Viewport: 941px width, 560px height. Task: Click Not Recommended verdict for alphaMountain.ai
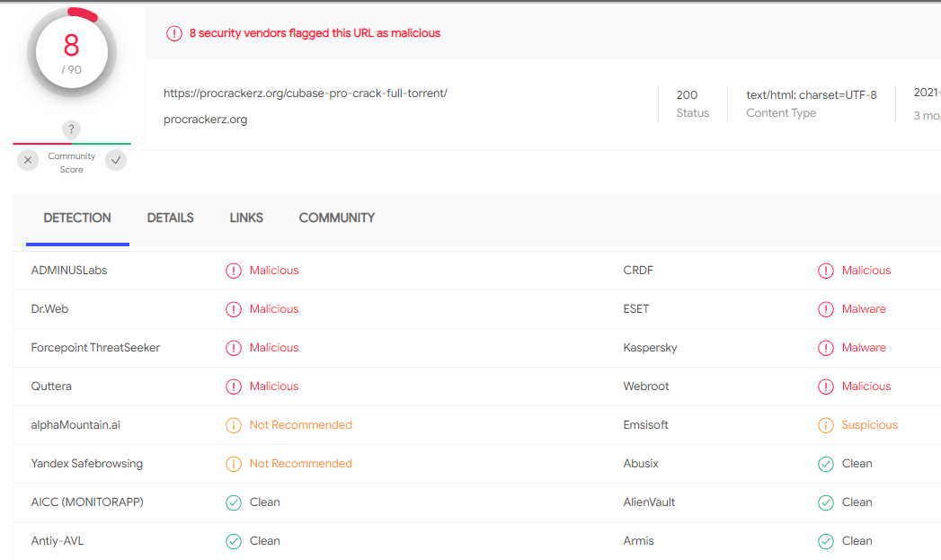pos(301,425)
